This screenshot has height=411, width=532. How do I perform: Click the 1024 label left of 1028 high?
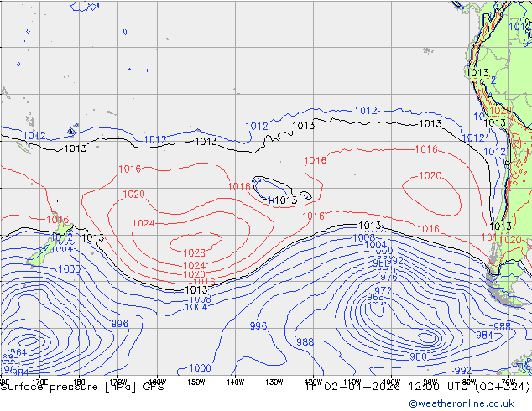(143, 223)
